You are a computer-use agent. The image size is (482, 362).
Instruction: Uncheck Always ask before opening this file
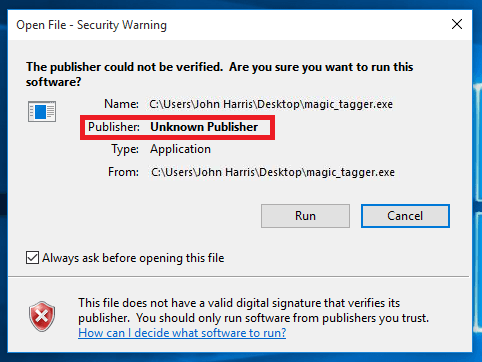tap(32, 258)
